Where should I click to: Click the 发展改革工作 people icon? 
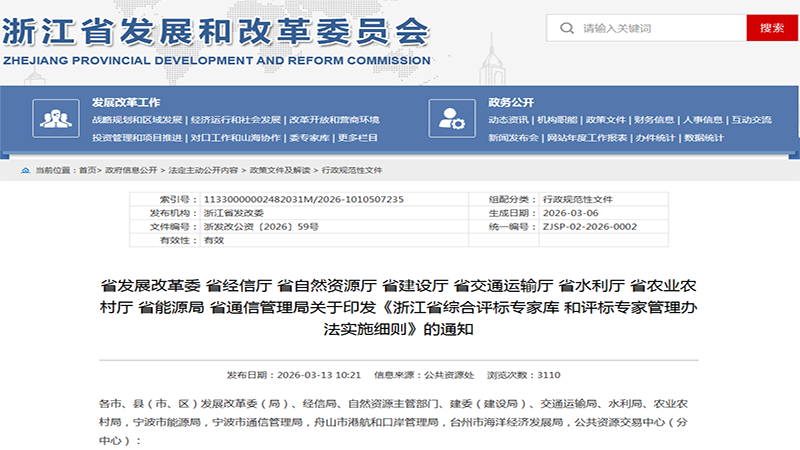click(x=56, y=118)
